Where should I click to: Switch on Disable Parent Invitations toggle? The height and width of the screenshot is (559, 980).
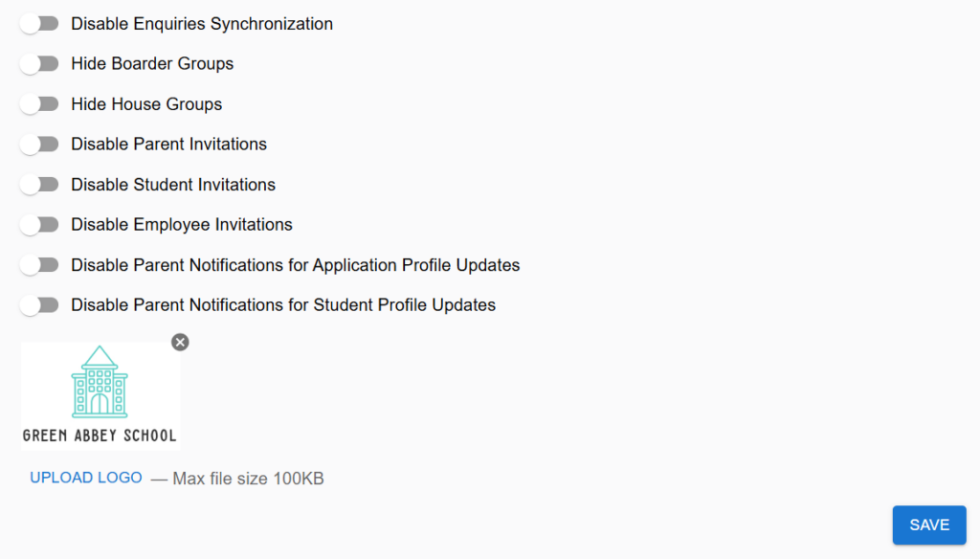click(x=38, y=145)
